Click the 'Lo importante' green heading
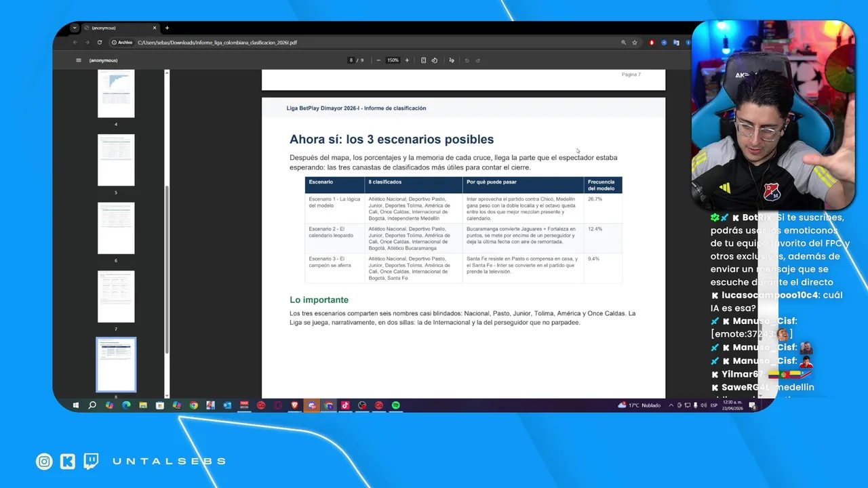868x488 pixels. pos(319,300)
